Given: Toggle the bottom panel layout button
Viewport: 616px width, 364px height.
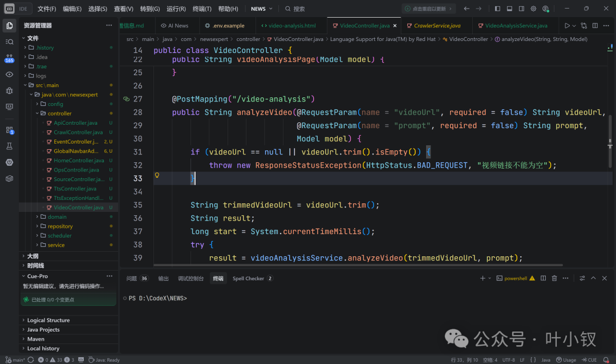Looking at the screenshot, I should (509, 9).
